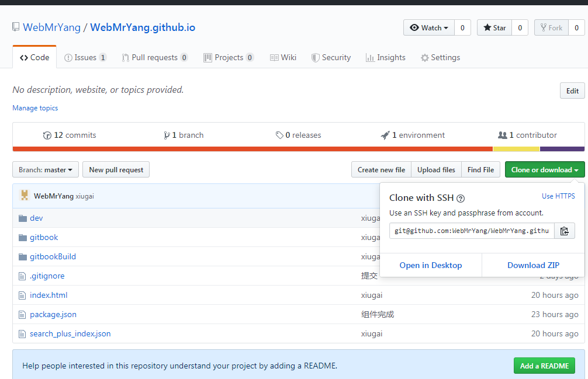The height and width of the screenshot is (379, 588).
Task: Select the SSH clone URL field
Action: 472,231
